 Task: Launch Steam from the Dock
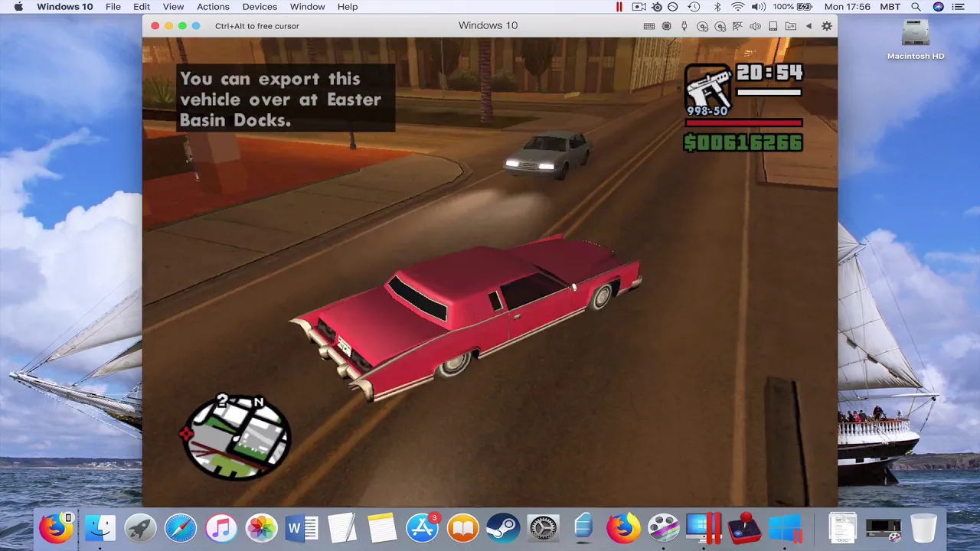pyautogui.click(x=503, y=528)
